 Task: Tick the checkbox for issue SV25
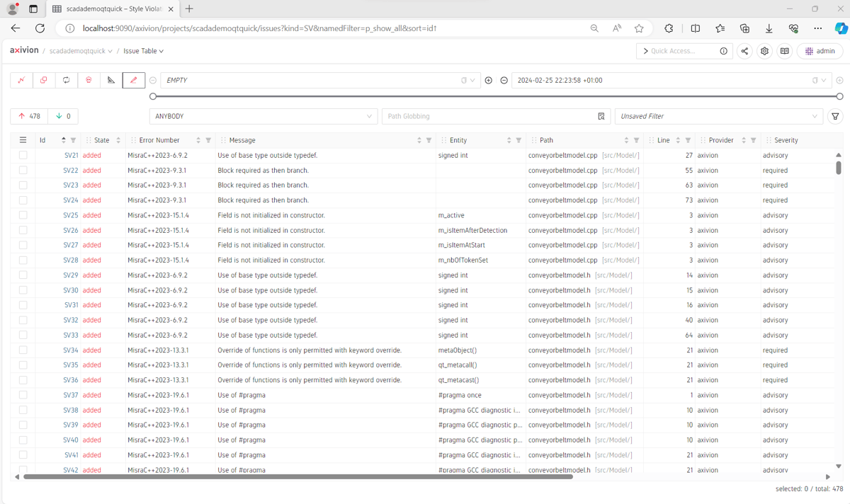click(x=23, y=215)
